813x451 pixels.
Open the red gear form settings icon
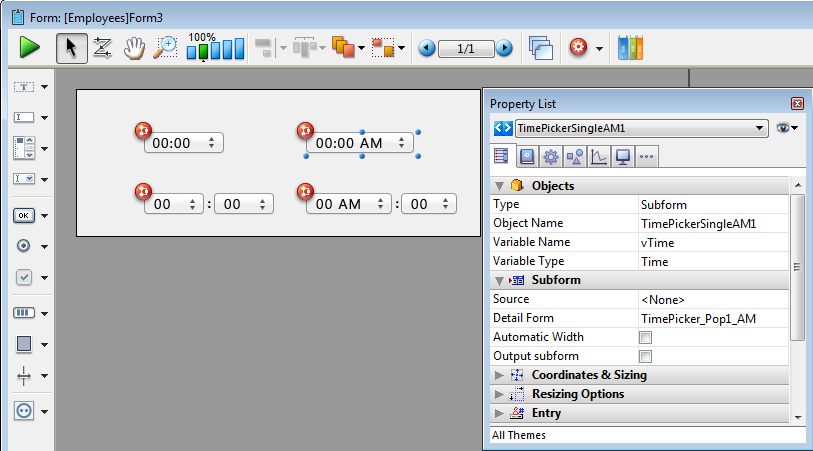click(577, 47)
